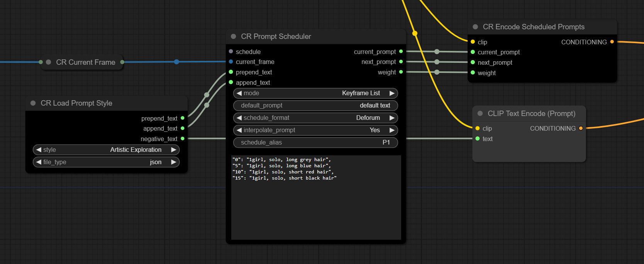The height and width of the screenshot is (264, 644).
Task: Click the orange CONDITIONING output on CLIP Text Encode
Action: [x=581, y=128]
